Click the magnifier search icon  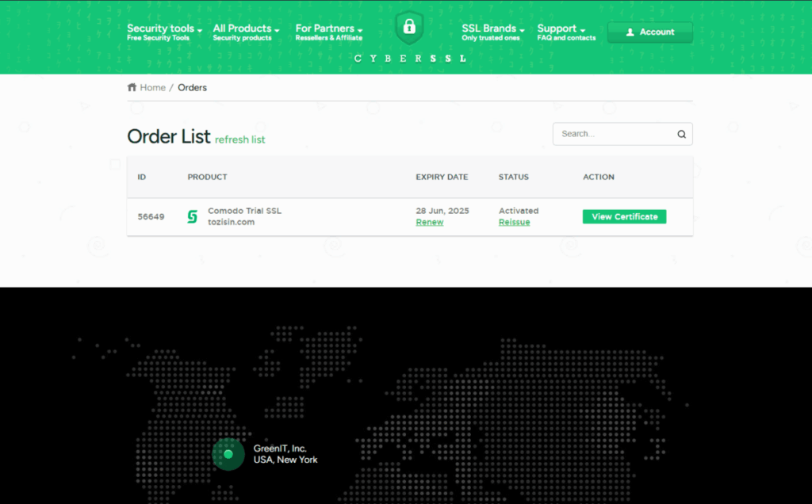(x=681, y=134)
